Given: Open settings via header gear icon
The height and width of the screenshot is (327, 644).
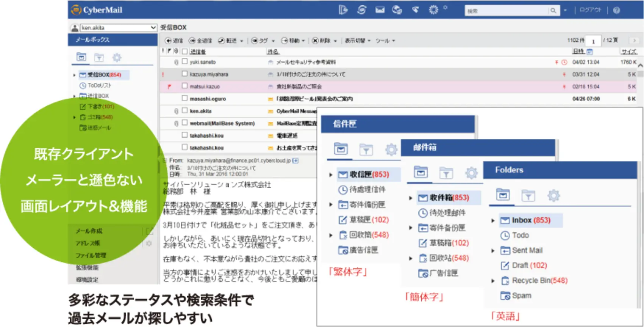Looking at the screenshot, I should (x=433, y=10).
